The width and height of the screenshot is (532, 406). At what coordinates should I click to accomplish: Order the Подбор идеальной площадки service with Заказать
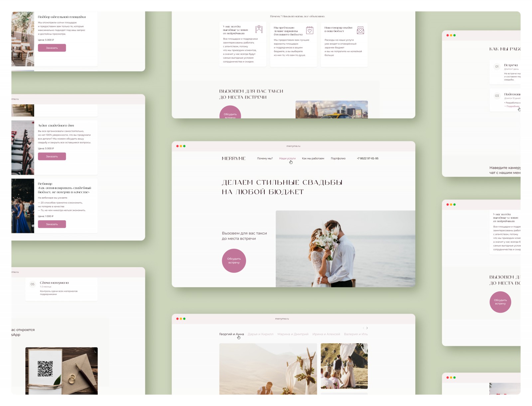coord(52,48)
